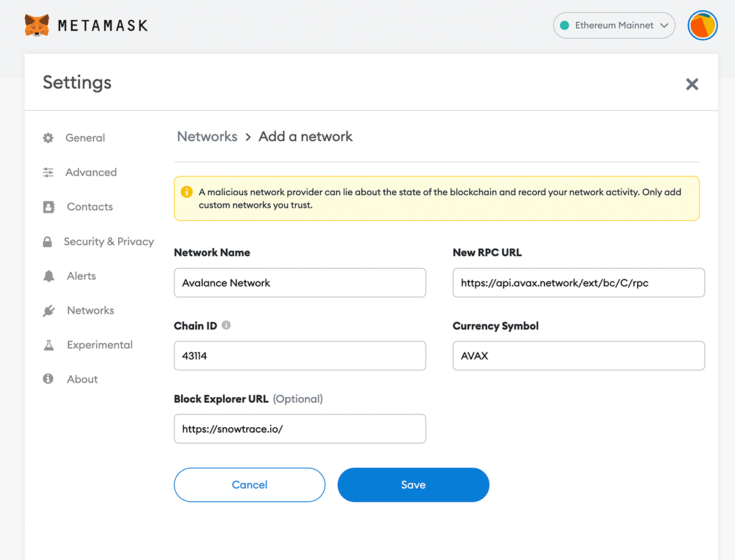This screenshot has height=560, width=735.
Task: Click the Contacts book icon
Action: tap(48, 207)
